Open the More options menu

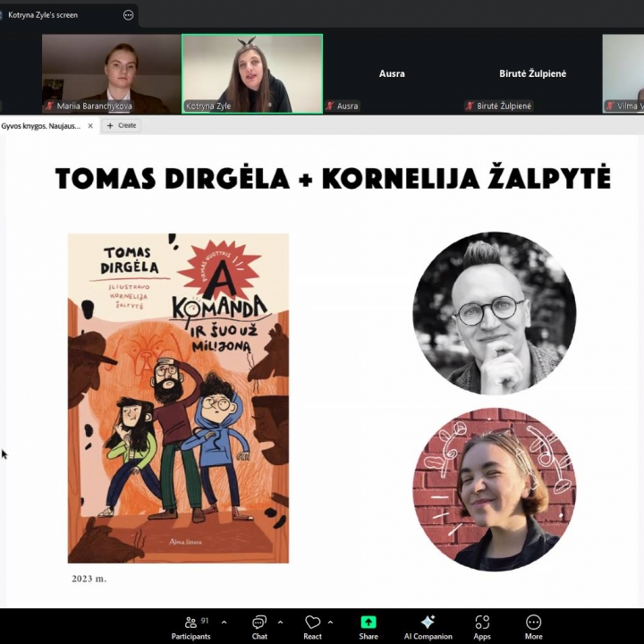tap(533, 625)
